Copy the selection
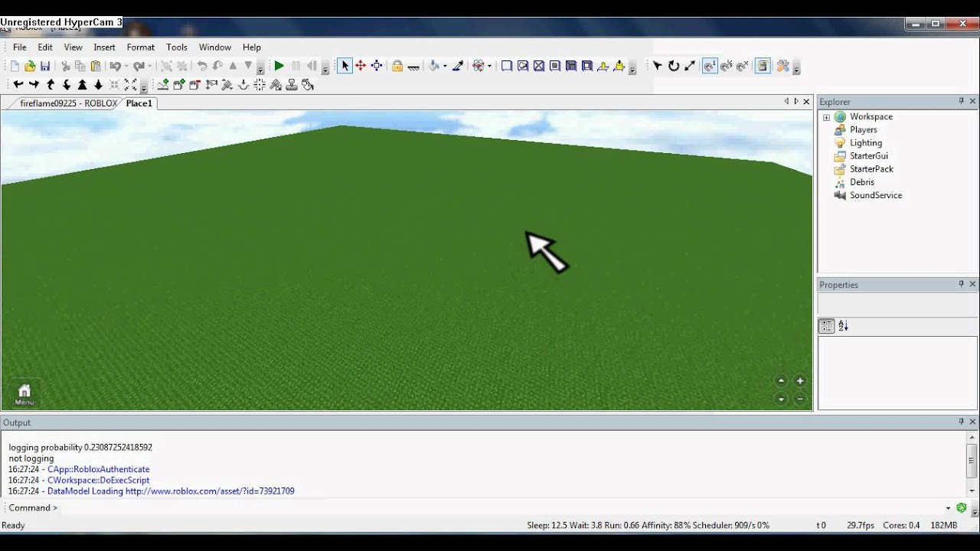The height and width of the screenshot is (551, 980). point(80,66)
